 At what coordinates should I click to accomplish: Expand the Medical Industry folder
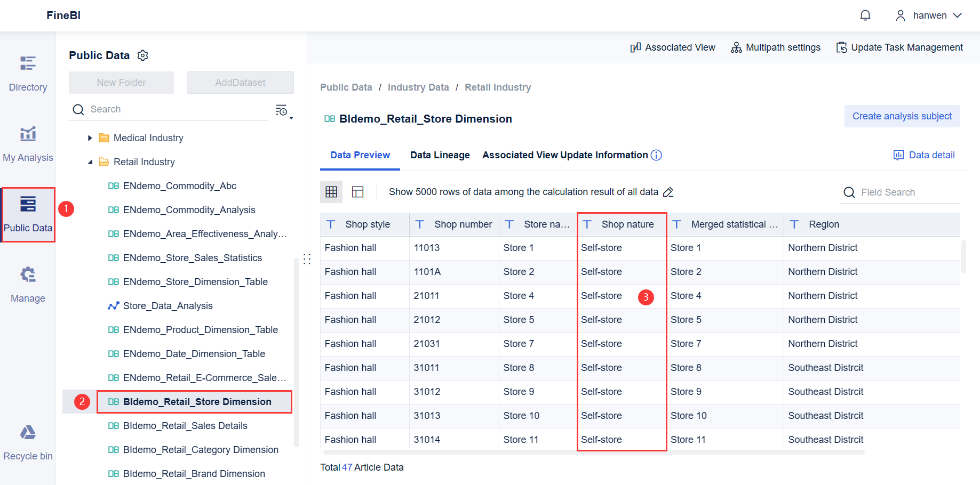tap(90, 138)
